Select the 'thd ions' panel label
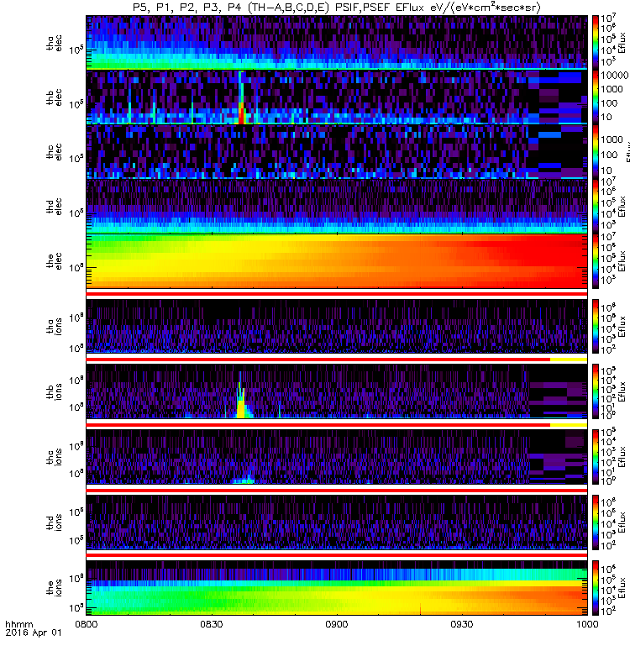 coord(54,522)
